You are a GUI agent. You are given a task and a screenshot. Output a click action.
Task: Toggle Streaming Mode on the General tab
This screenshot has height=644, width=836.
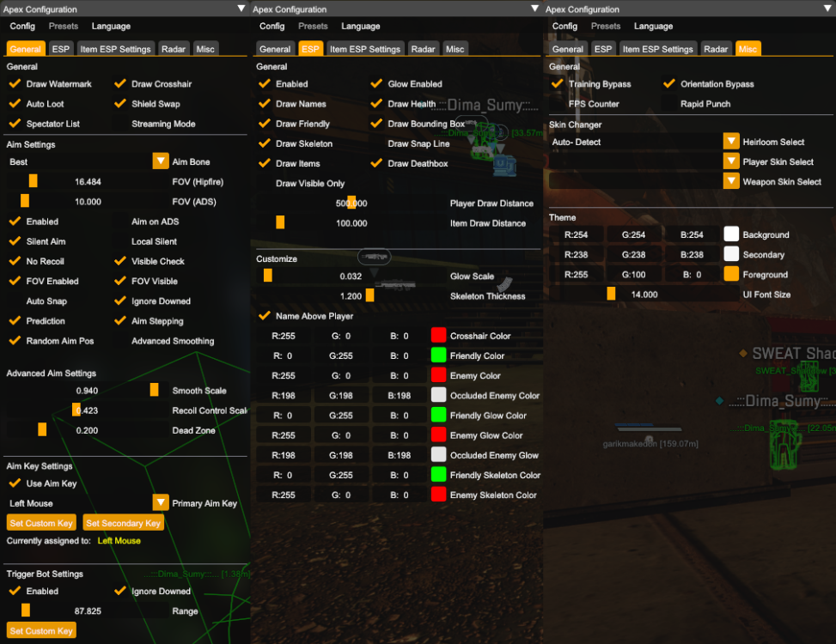pos(121,123)
